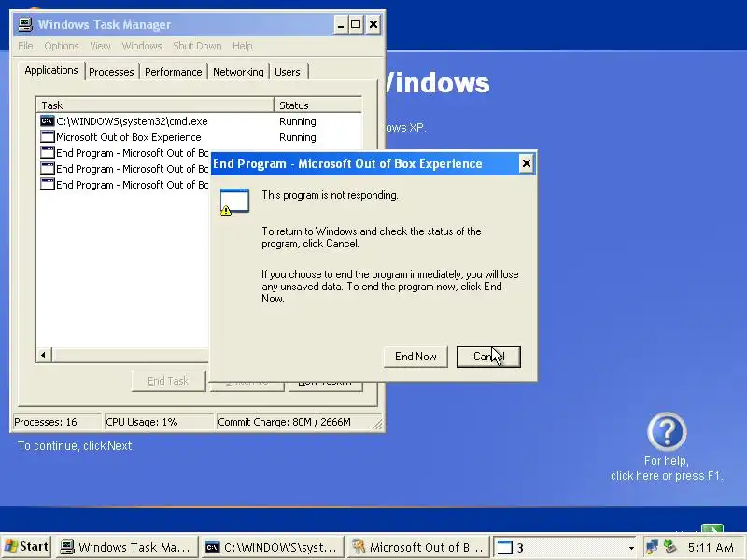Screen dimensions: 747x560
Task: Switch to the Processes tab
Action: [x=111, y=72]
